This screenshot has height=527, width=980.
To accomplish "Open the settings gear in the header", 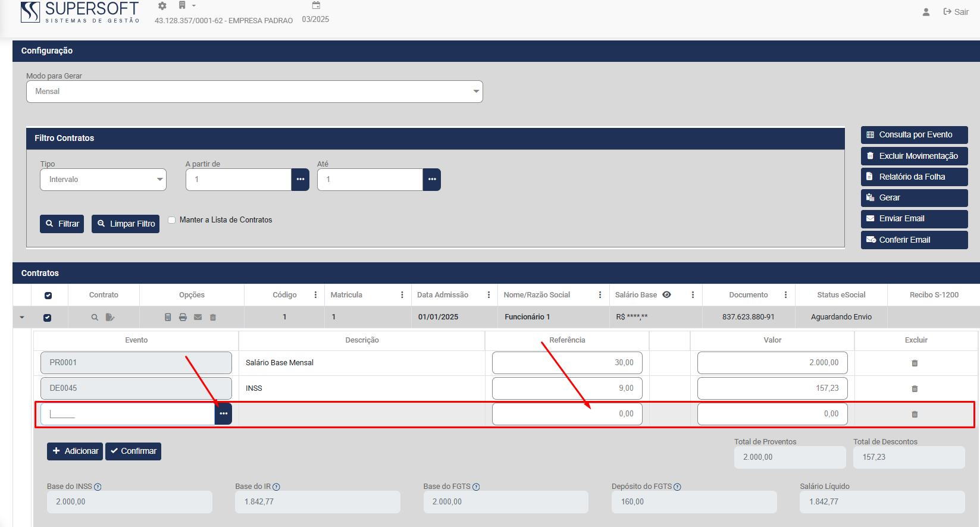I will pos(162,6).
